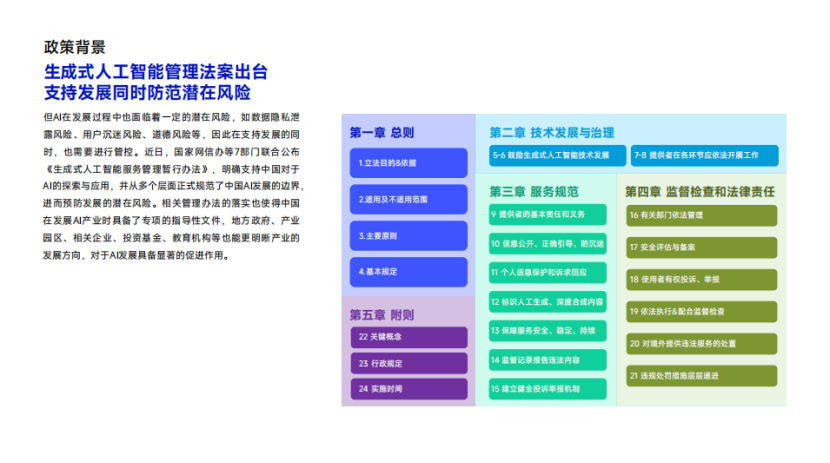This screenshot has width=830, height=463.
Task: Click the body paragraph beginning '但AI在发展过程中'
Action: click(x=174, y=186)
